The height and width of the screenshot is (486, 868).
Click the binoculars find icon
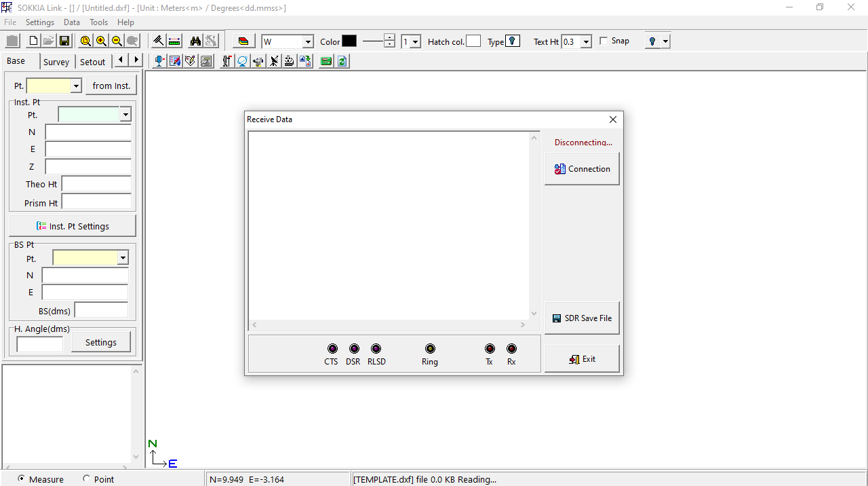195,41
